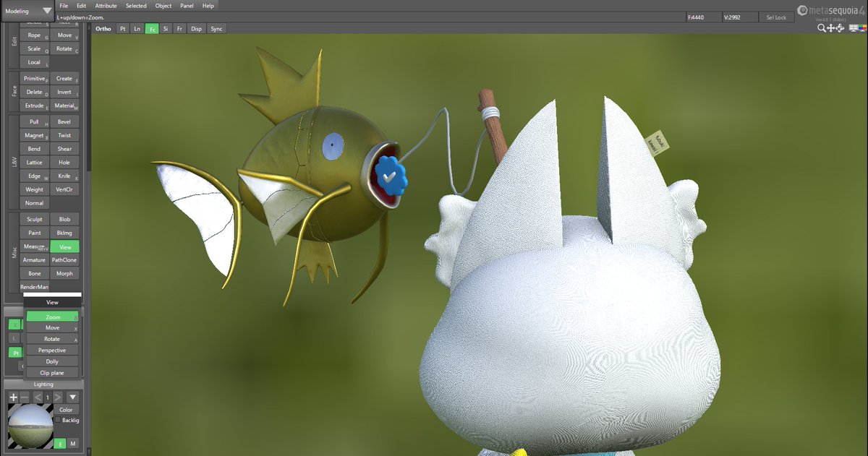Select the Delete face tool
This screenshot has width=868, height=456.
pos(34,92)
